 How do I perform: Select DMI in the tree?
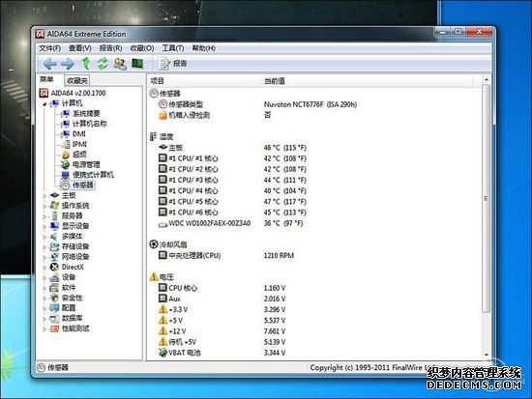click(x=79, y=134)
